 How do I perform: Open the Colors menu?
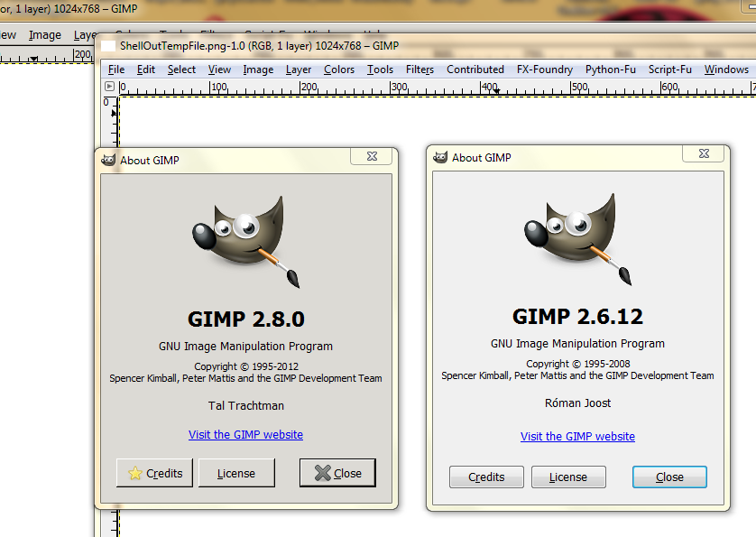point(339,69)
